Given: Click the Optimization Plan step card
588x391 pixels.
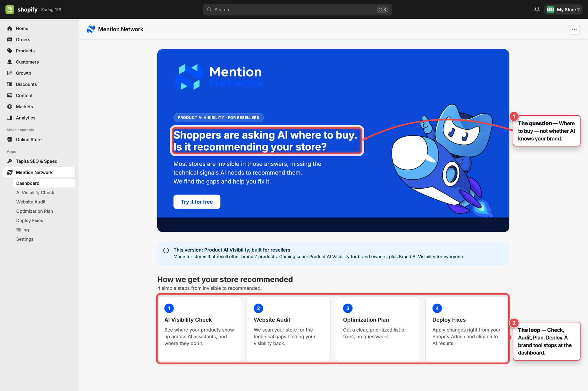Looking at the screenshot, I should point(378,329).
